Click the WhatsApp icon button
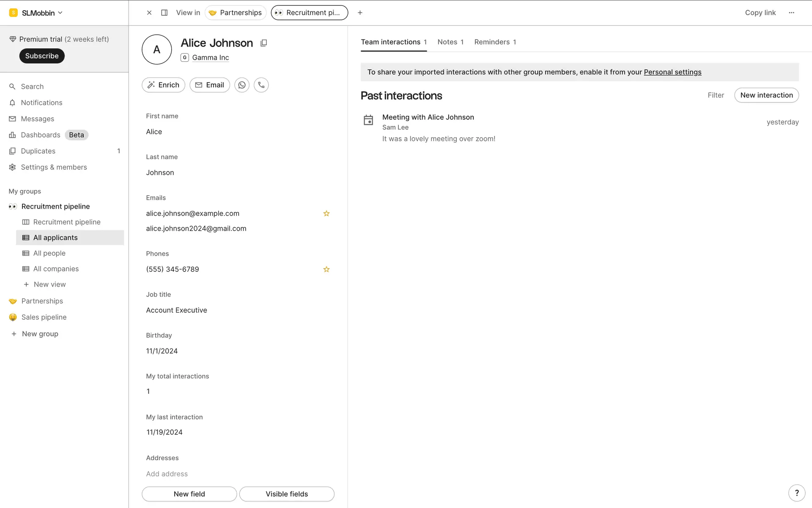Image resolution: width=812 pixels, height=508 pixels. pyautogui.click(x=242, y=85)
